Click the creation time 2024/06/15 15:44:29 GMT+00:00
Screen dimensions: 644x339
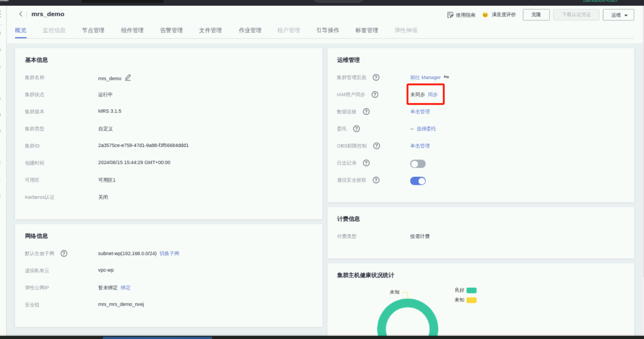coord(134,162)
